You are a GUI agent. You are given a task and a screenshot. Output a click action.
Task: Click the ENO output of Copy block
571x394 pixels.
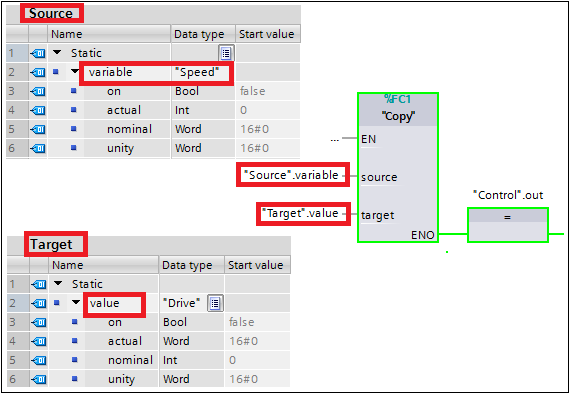pos(422,235)
